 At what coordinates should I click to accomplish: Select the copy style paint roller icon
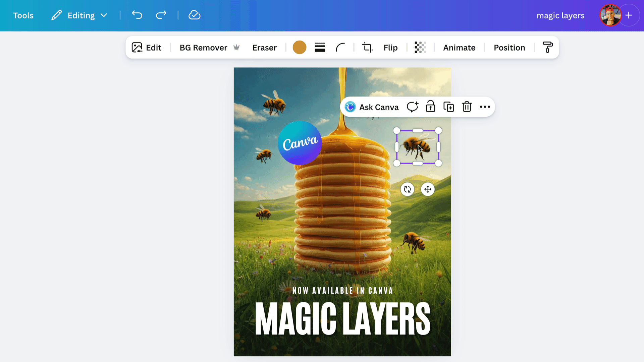point(547,48)
